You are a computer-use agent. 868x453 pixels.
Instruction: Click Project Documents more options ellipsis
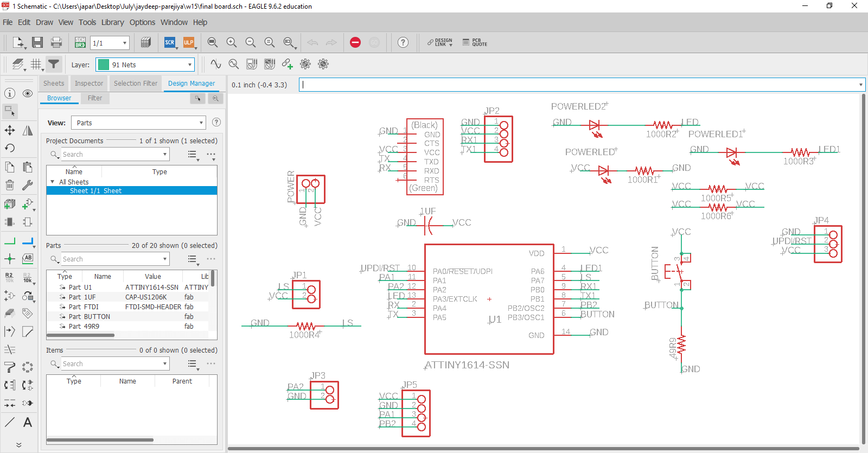click(211, 155)
